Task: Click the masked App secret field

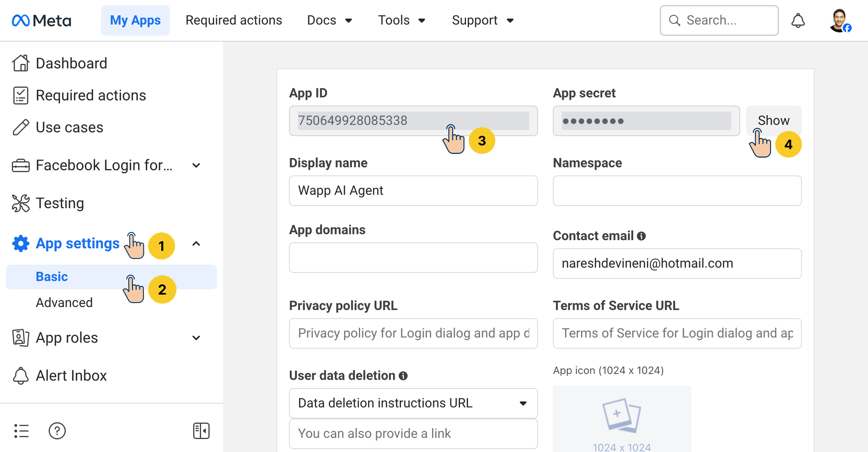Action: (x=646, y=121)
